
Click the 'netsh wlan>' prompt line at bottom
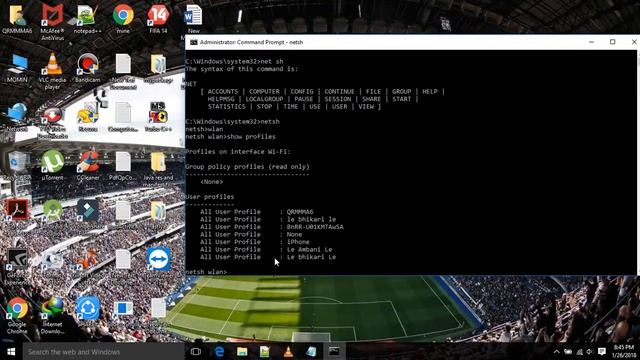tap(206, 272)
